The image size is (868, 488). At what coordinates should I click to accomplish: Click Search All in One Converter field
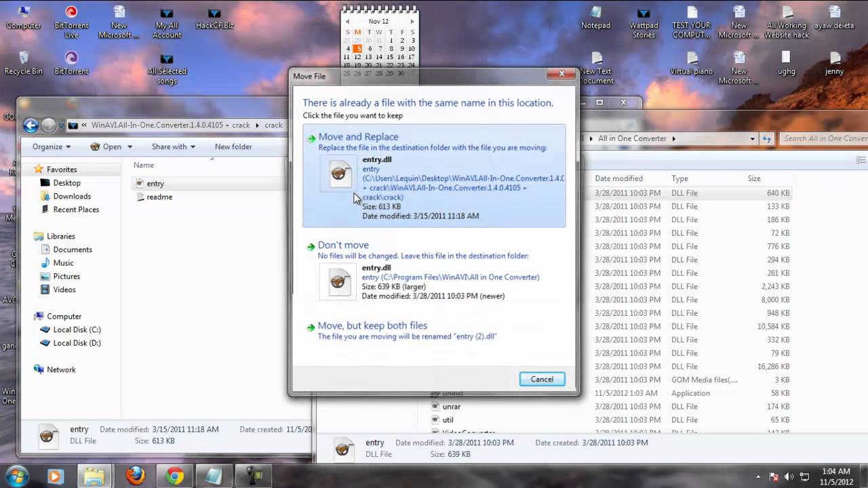[824, 138]
